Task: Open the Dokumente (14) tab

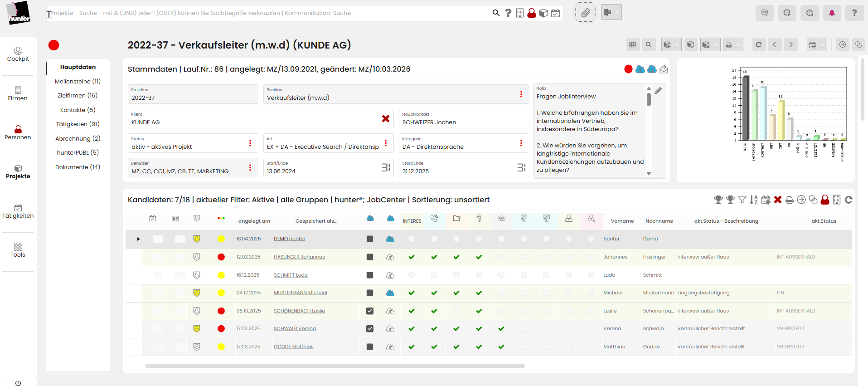Action: point(78,167)
